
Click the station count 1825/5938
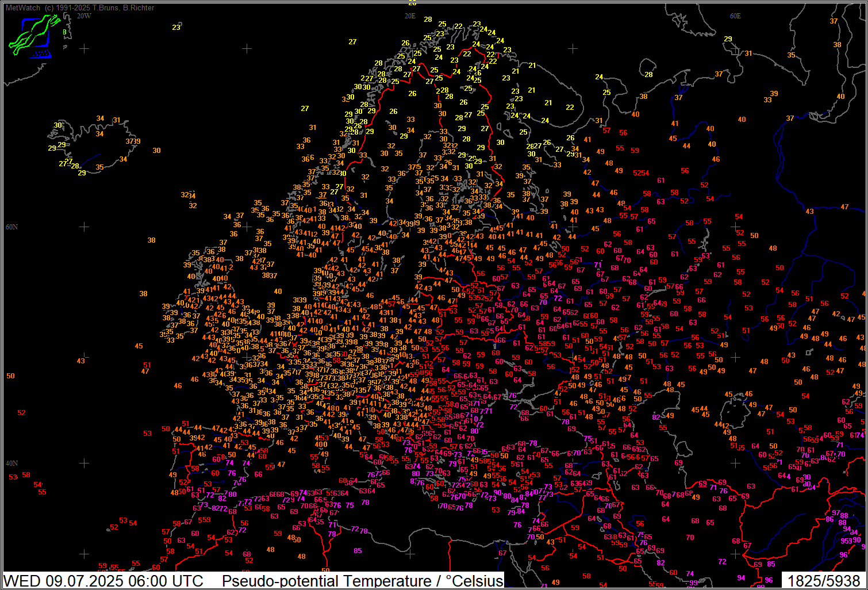coord(824,581)
